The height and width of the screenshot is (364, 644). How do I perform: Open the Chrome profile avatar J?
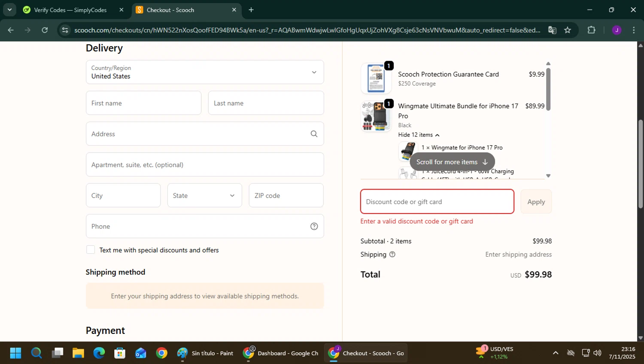(617, 30)
